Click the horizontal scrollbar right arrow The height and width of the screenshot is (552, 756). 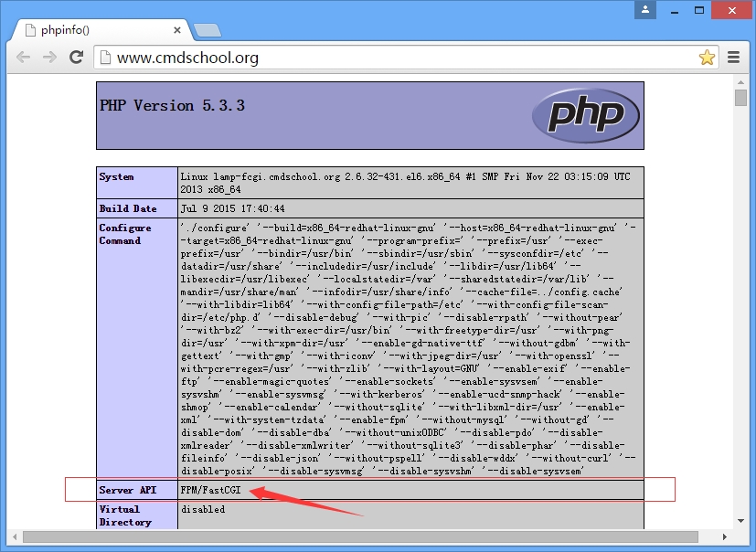coord(724,536)
